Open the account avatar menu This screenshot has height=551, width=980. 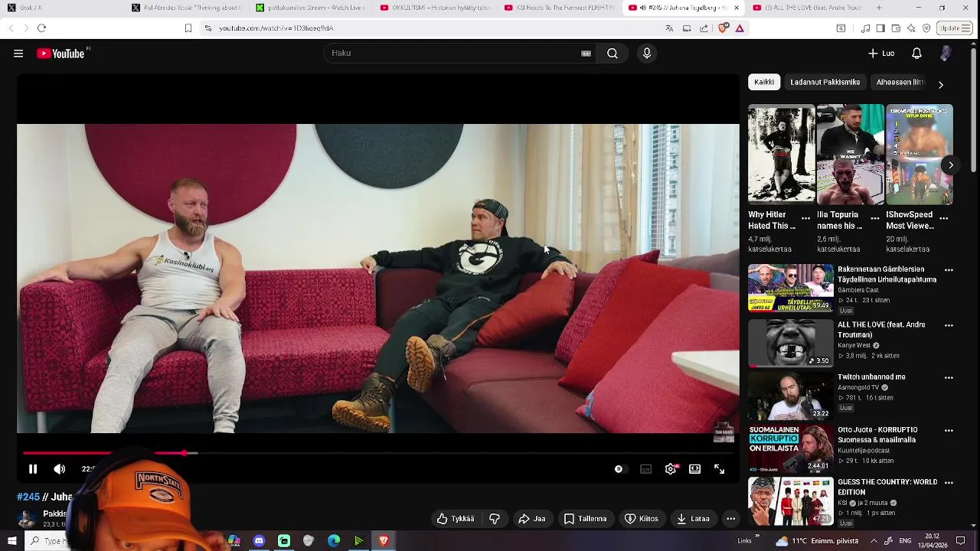coord(946,54)
